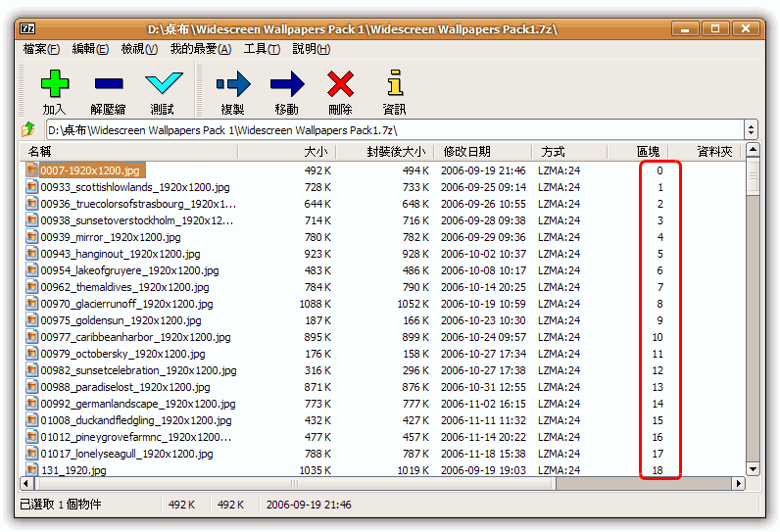This screenshot has width=780, height=532.
Task: Click the horizontal scrollbar thumb
Action: [295, 483]
